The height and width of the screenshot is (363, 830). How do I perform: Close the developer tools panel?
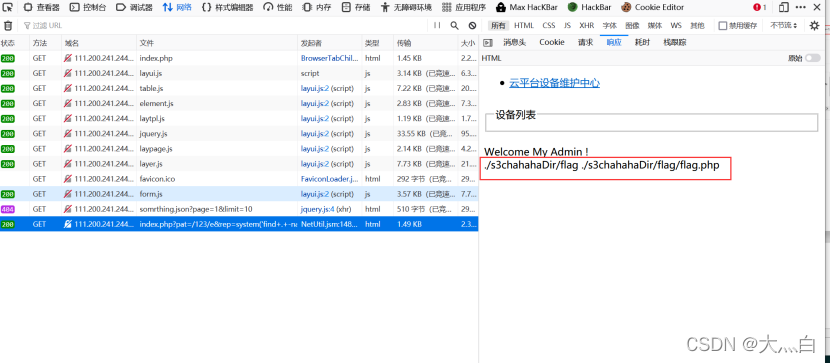pos(816,7)
